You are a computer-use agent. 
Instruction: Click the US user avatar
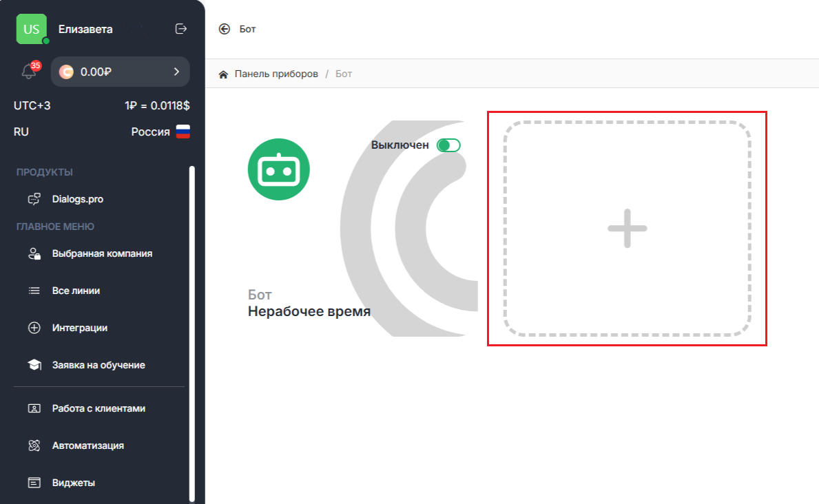click(x=32, y=29)
